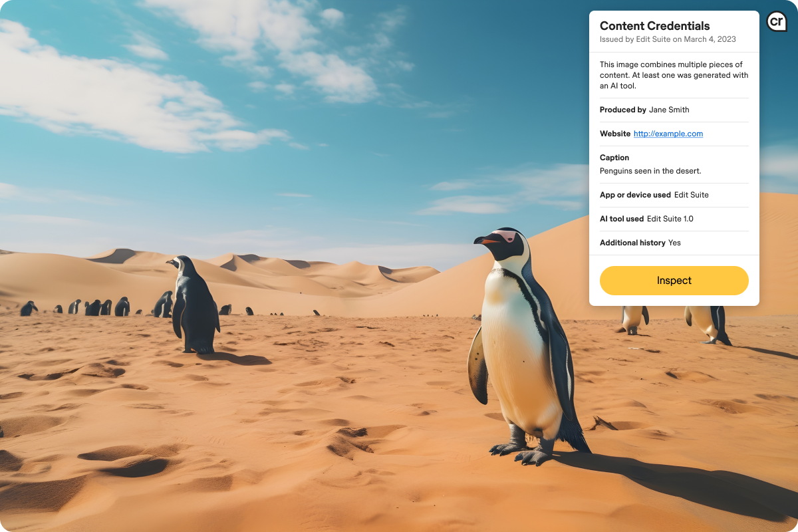Select the Caption label in the panel
This screenshot has width=798, height=532.
[614, 158]
